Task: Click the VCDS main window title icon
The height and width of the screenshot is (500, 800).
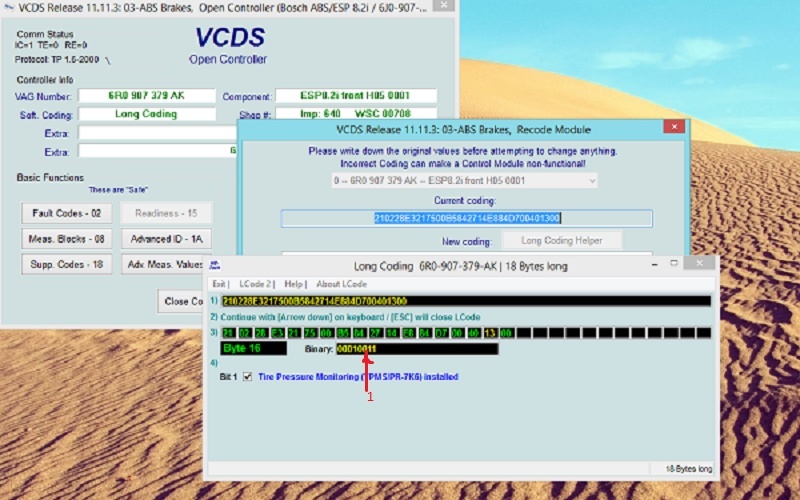Action: click(x=9, y=7)
